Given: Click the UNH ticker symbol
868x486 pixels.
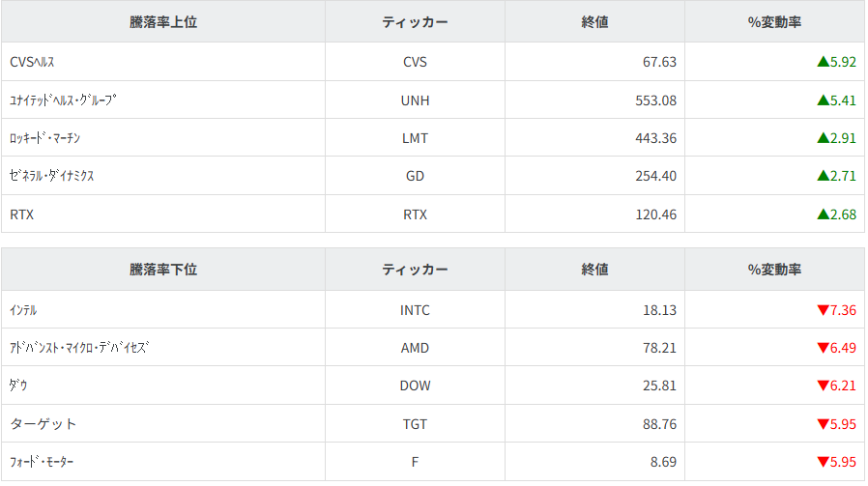Looking at the screenshot, I should 415,100.
